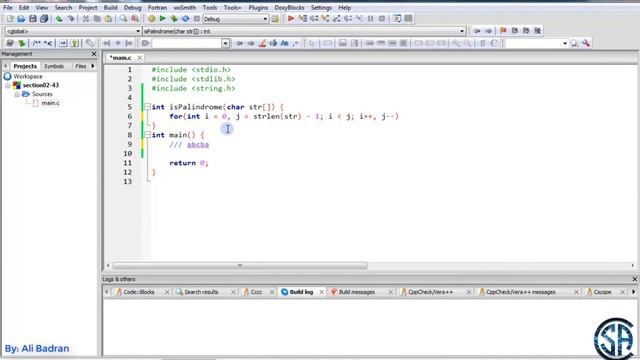640x360 pixels.
Task: Click the DoxyBlocks block comment icon
Action: point(37,43)
